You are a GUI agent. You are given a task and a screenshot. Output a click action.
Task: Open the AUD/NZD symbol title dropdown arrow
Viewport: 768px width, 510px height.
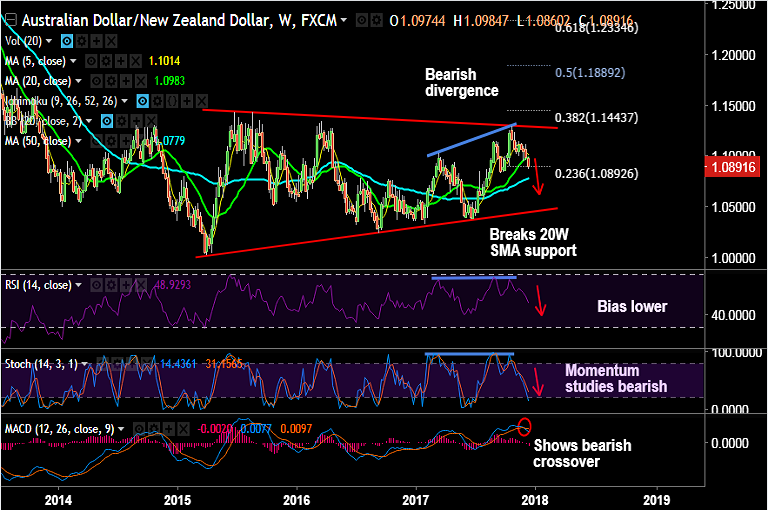(344, 20)
